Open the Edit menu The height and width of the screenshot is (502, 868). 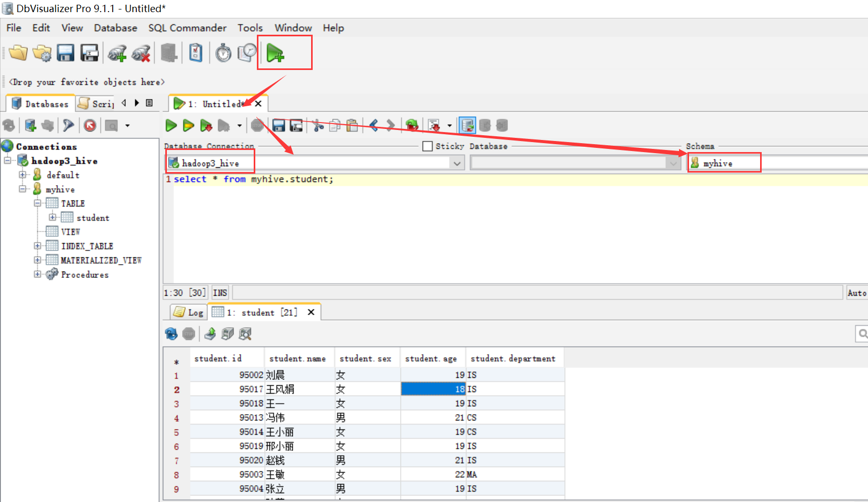[41, 28]
